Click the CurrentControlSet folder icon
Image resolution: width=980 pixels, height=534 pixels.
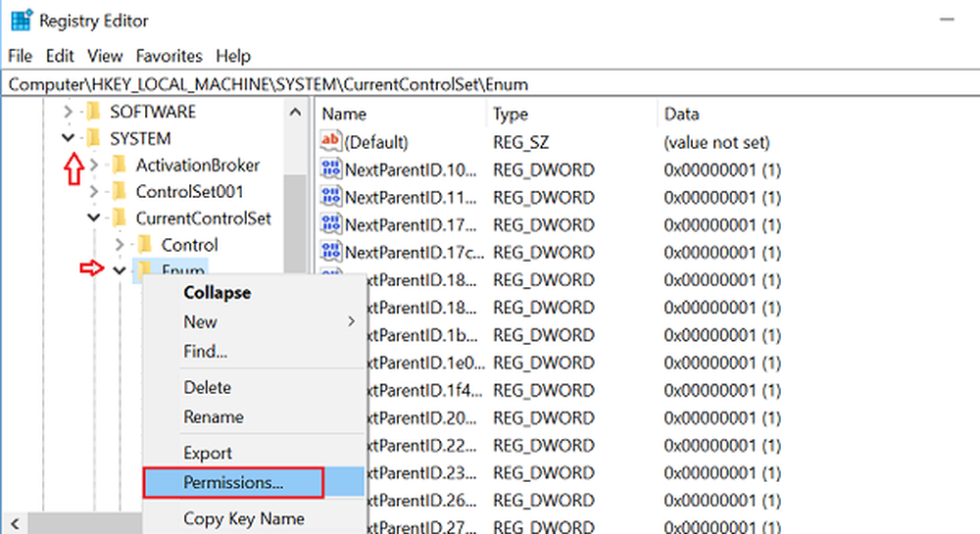(x=120, y=218)
